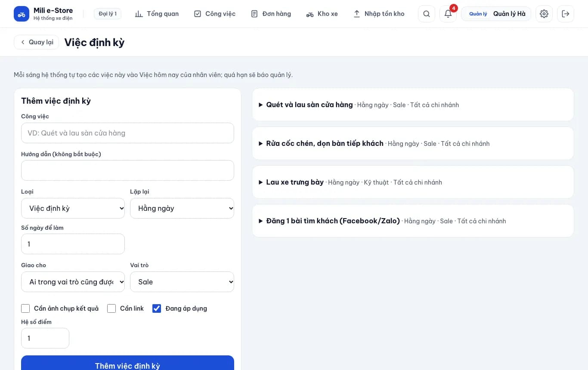Open the Lặp lại dropdown

(x=182, y=208)
